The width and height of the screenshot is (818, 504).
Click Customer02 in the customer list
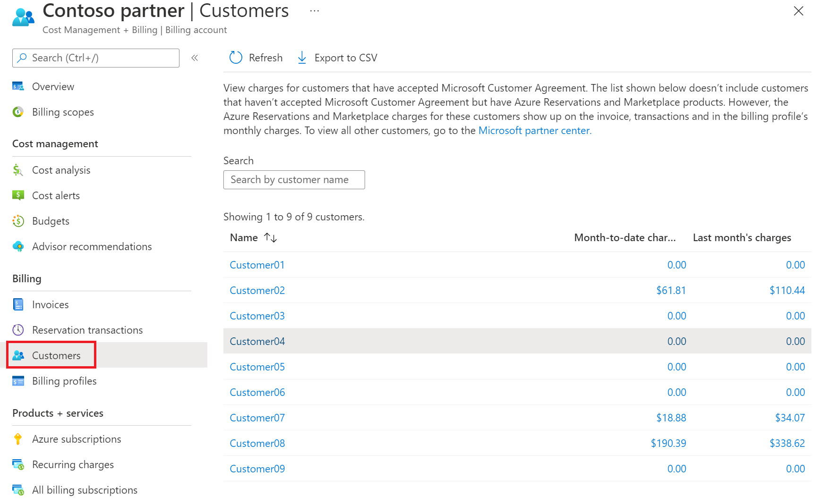(257, 290)
